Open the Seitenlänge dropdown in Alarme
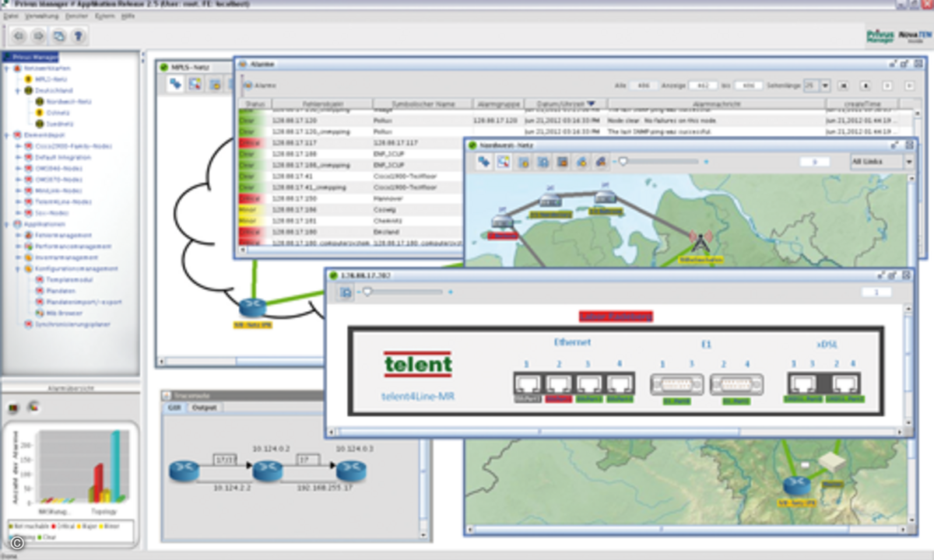The width and height of the screenshot is (934, 560). coord(825,86)
